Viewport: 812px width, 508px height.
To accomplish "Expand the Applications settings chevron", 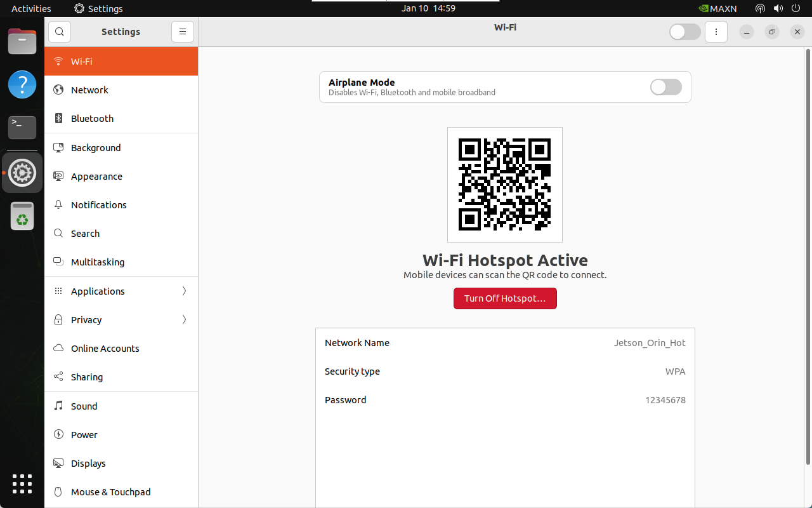I will pos(184,291).
